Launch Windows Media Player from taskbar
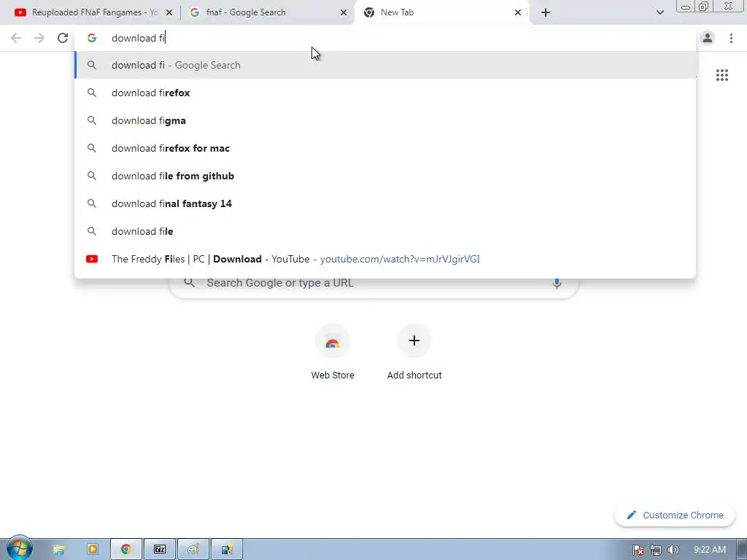Viewport: 747px width, 560px height. coord(93,550)
